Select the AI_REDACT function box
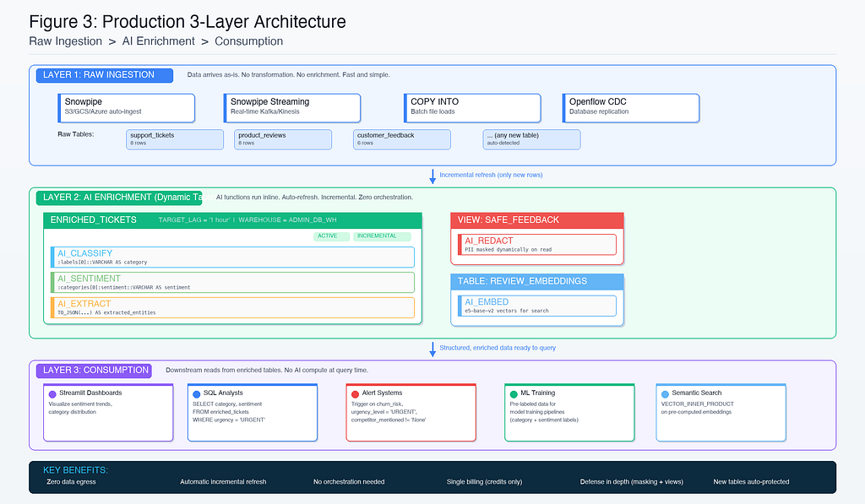This screenshot has height=504, width=865. 536,244
